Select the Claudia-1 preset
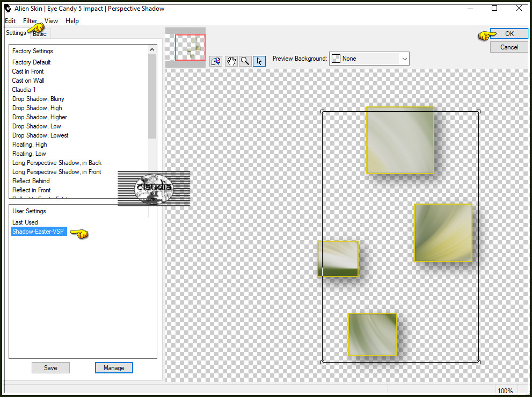 [24, 90]
